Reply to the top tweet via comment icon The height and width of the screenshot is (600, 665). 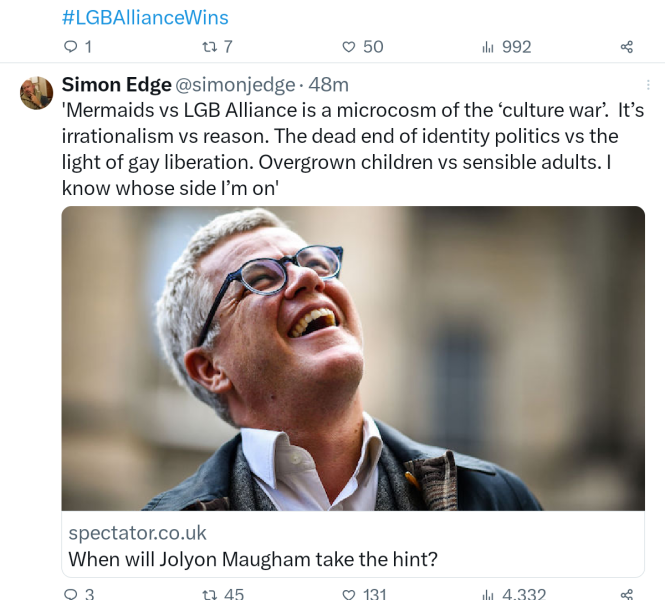70,46
